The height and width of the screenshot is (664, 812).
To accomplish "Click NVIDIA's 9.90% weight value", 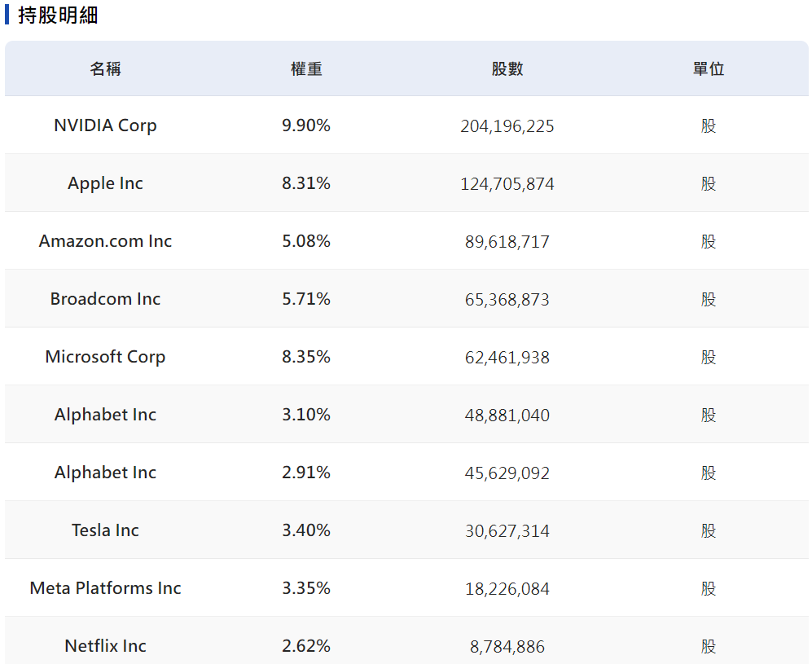I will (306, 125).
